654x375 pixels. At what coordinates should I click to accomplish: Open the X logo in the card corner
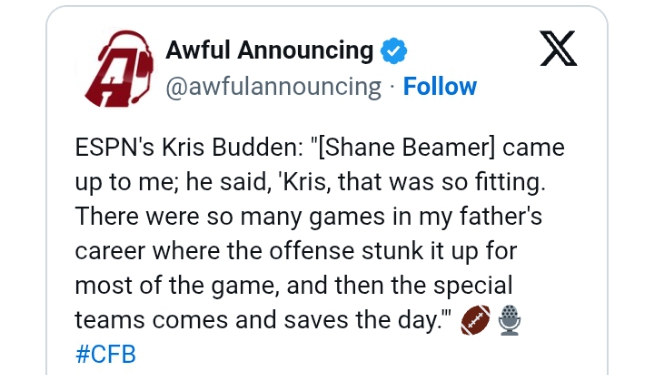558,48
